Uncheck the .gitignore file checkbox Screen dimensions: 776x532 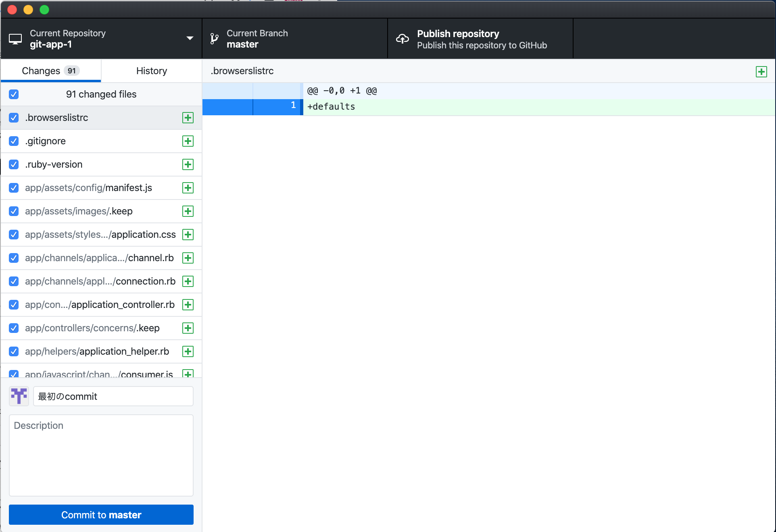(x=14, y=141)
